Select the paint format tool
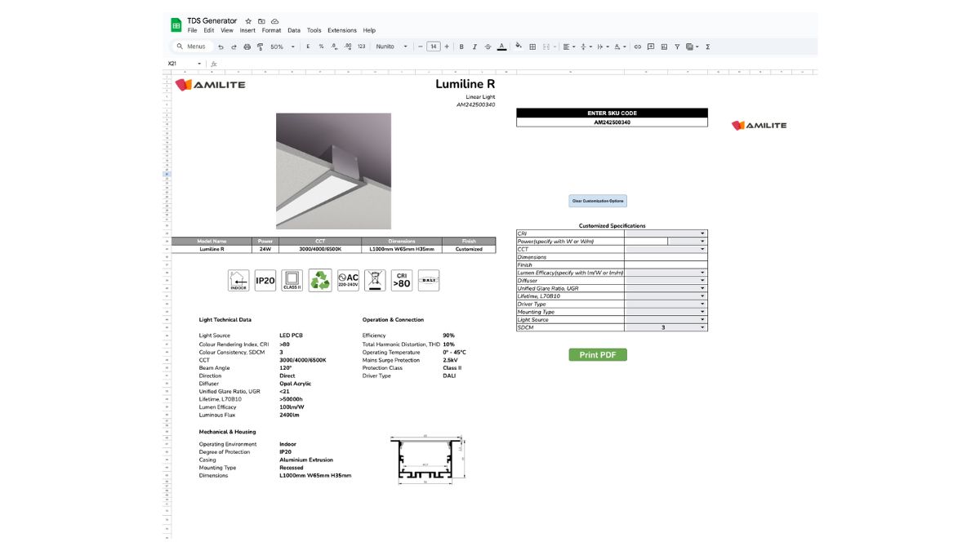This screenshot has height=551, width=980. [x=261, y=47]
